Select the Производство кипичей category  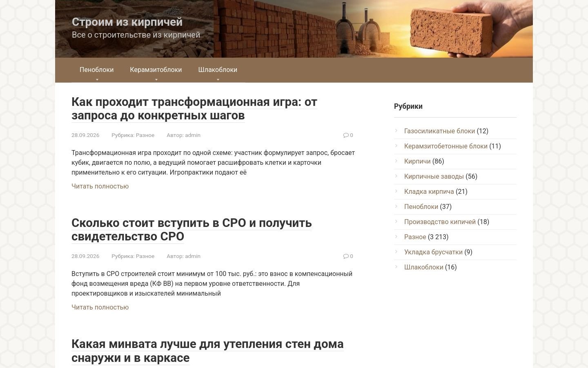[440, 222]
